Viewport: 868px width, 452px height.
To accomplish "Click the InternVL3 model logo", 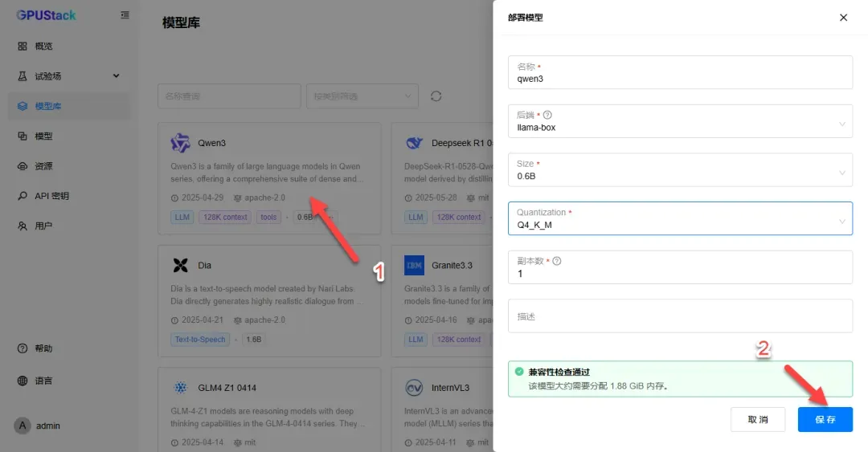I will click(414, 387).
